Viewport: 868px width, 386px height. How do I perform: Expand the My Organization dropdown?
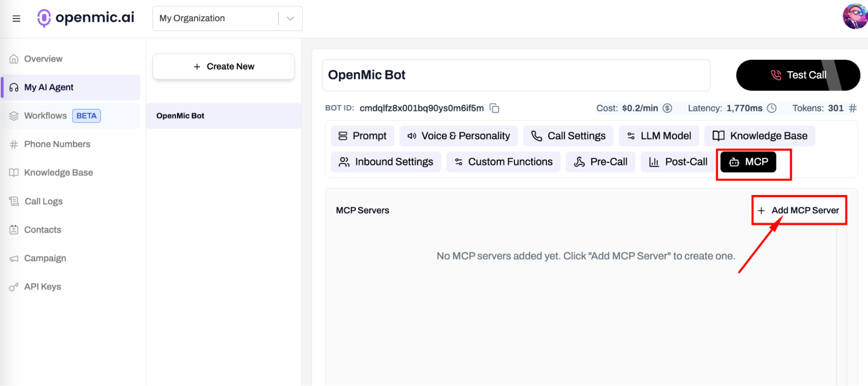tap(227, 18)
